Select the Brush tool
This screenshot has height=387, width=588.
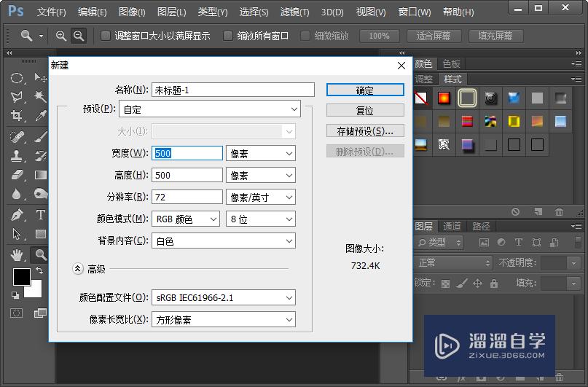40,137
